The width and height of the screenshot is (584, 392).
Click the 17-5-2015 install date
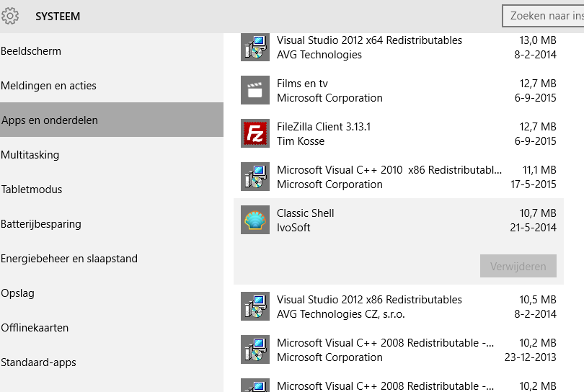coord(533,184)
